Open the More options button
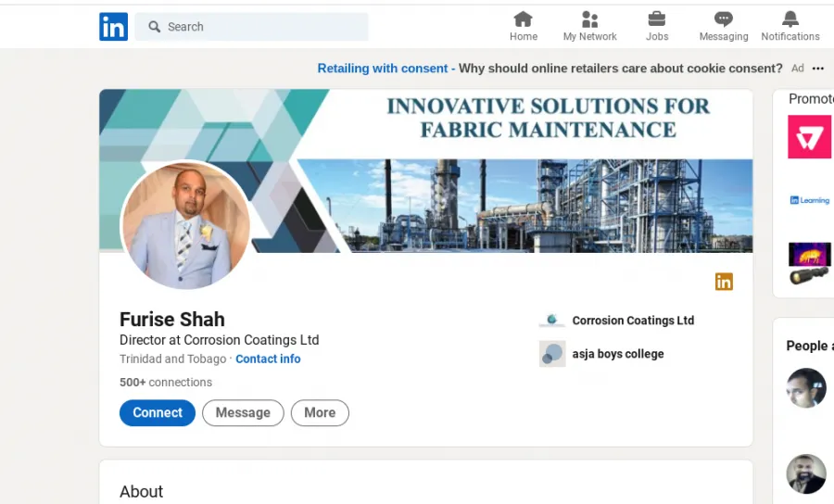 [x=320, y=413]
